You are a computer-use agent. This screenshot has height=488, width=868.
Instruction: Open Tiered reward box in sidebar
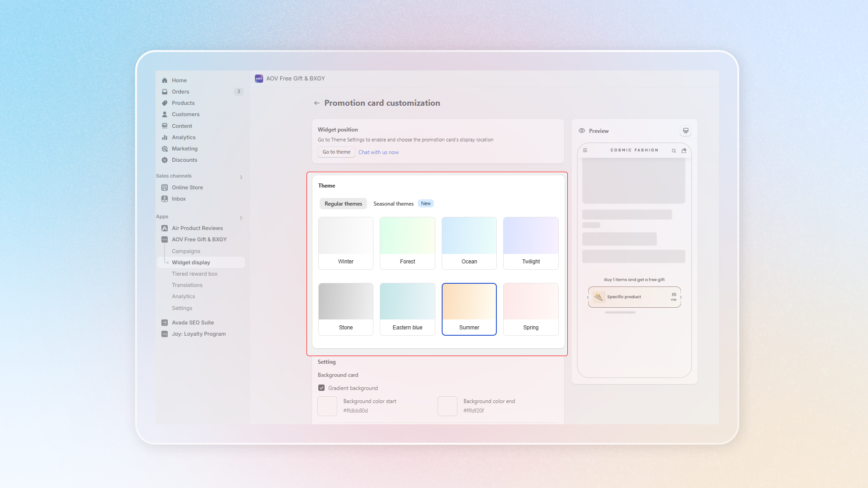coord(194,274)
